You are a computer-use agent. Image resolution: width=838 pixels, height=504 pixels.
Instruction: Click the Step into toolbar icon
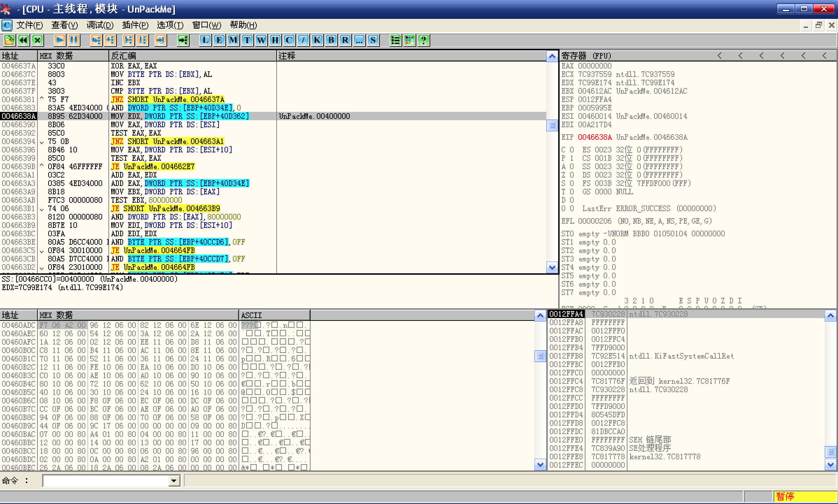pos(96,40)
